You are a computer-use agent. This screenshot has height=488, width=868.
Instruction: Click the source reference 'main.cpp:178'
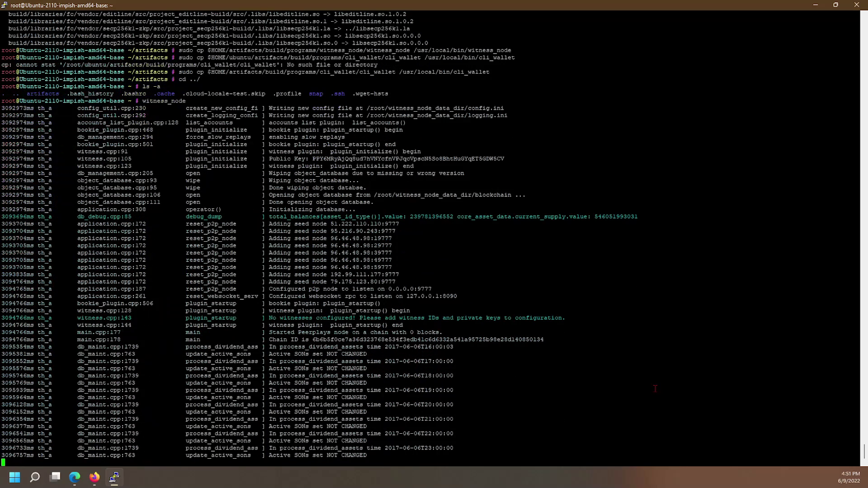click(99, 339)
